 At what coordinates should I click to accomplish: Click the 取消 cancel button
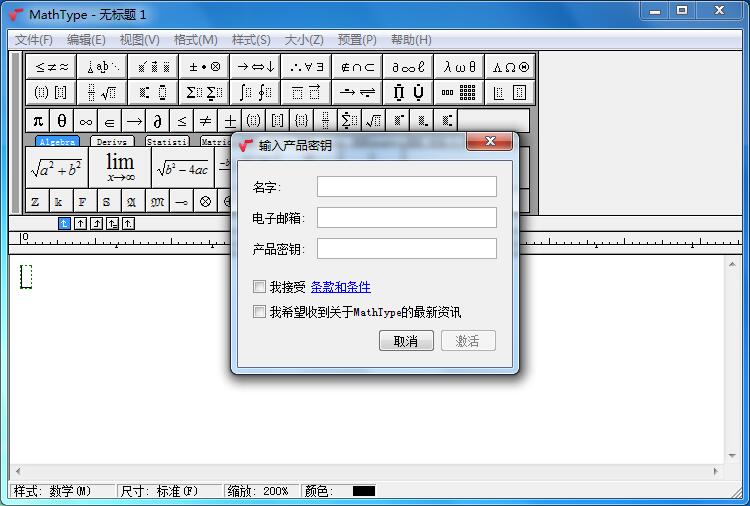[x=406, y=341]
